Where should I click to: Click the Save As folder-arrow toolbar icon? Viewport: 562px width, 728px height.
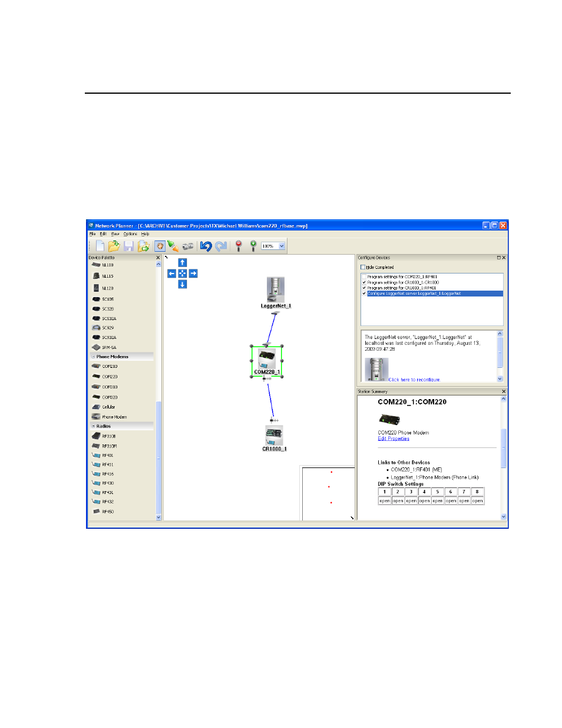pos(143,246)
